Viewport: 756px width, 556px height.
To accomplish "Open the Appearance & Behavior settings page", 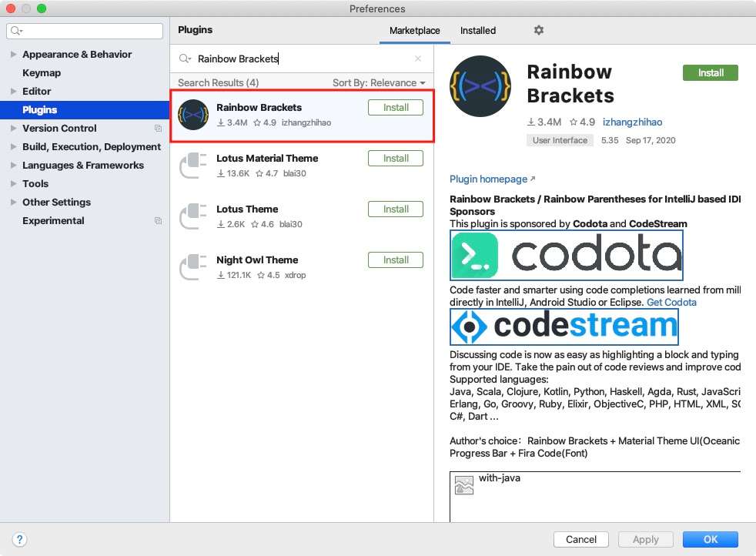I will point(77,55).
